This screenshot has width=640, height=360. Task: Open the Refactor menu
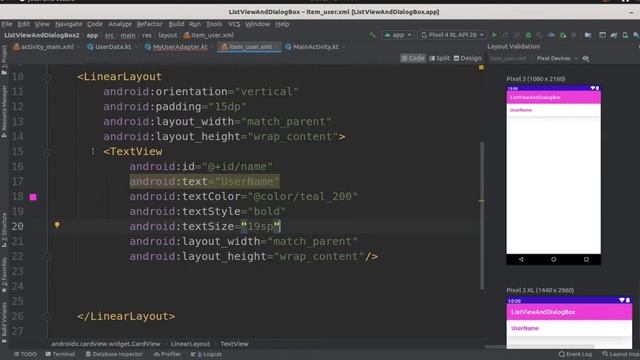[x=149, y=24]
